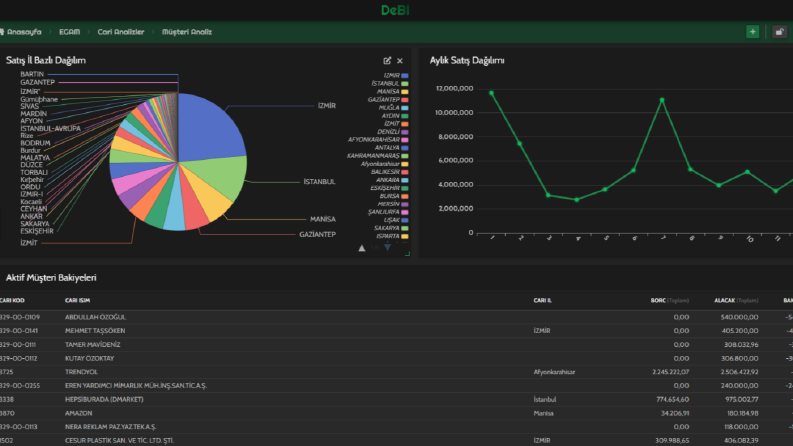Click the İSTANBUL-AVRUPA pie label
This screenshot has width=793, height=446.
point(50,128)
